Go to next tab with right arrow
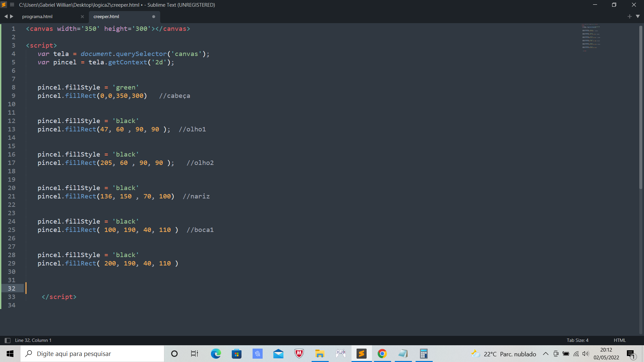This screenshot has height=362, width=644. (12, 16)
